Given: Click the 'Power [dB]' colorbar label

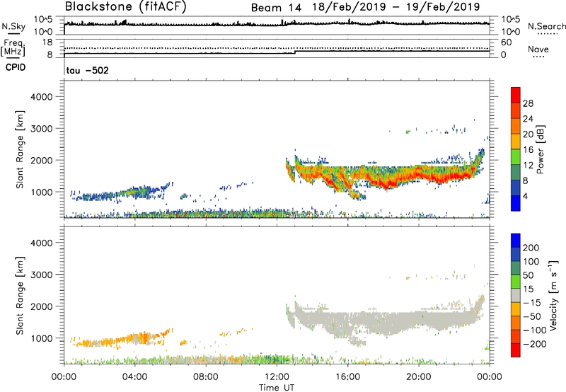Looking at the screenshot, I should (541, 149).
